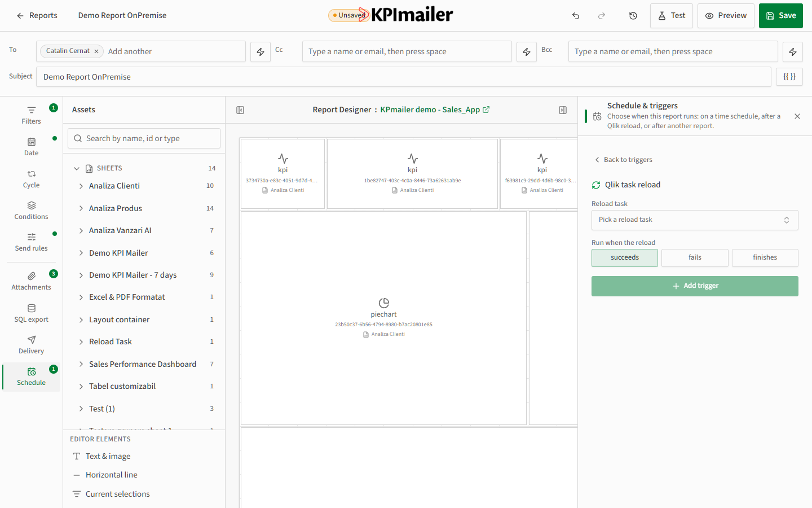Image resolution: width=812 pixels, height=508 pixels.
Task: Expand the Analiza Produs sheet
Action: point(81,208)
